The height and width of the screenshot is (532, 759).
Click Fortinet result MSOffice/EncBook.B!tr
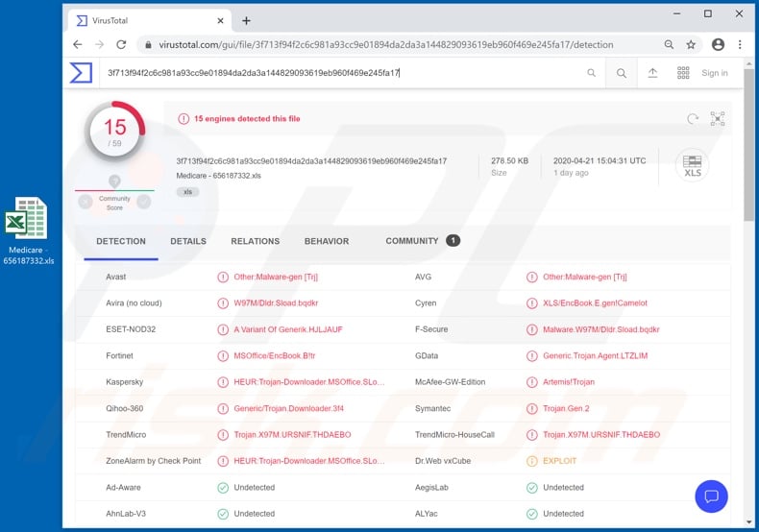tap(275, 356)
